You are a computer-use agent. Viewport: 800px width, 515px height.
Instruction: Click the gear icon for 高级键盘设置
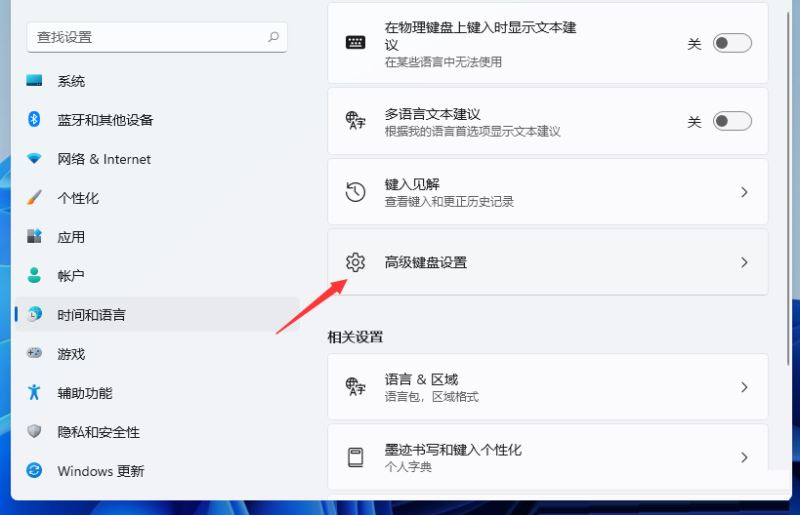(356, 262)
